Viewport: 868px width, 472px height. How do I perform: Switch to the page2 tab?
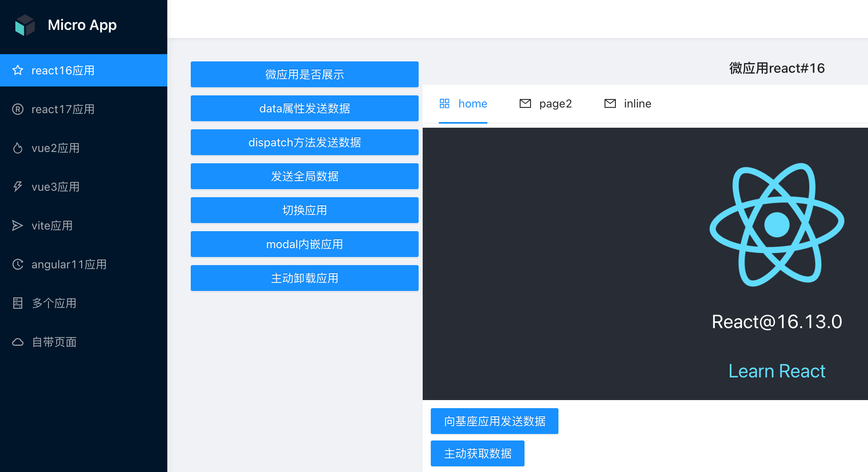(x=546, y=104)
